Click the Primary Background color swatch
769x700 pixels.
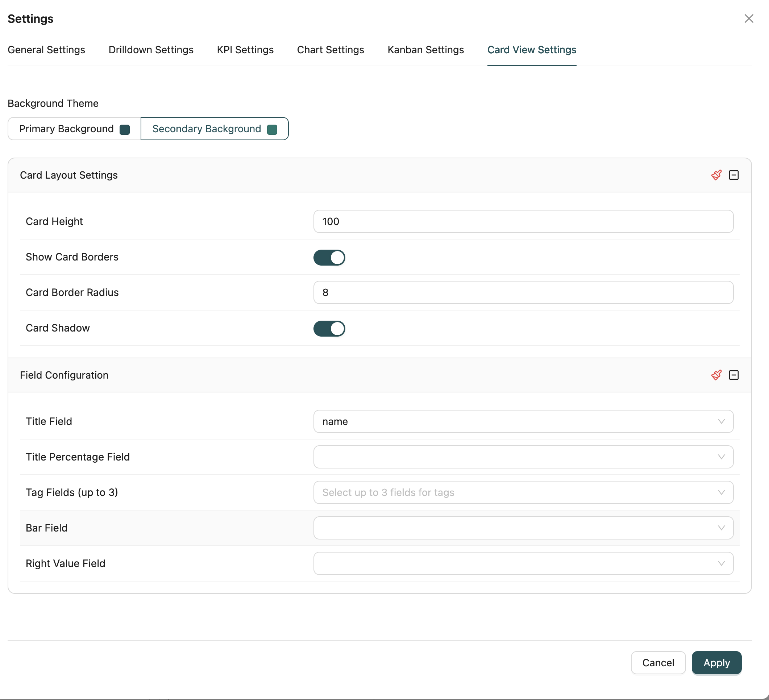(x=124, y=129)
